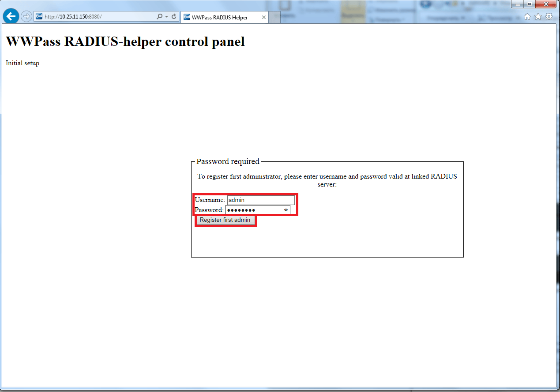The width and height of the screenshot is (560, 392).
Task: Click the Username input field
Action: 260,200
